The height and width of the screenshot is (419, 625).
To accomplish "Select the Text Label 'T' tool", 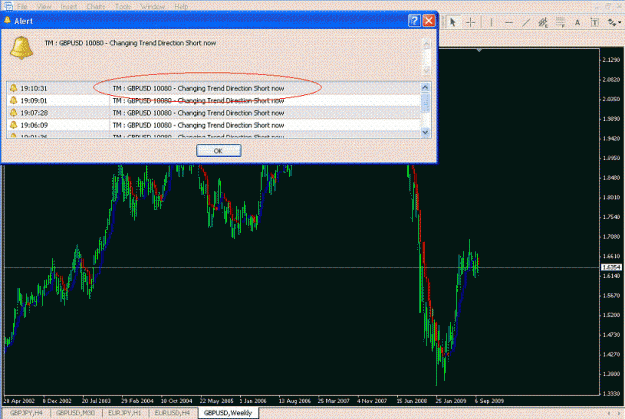I will coord(594,23).
